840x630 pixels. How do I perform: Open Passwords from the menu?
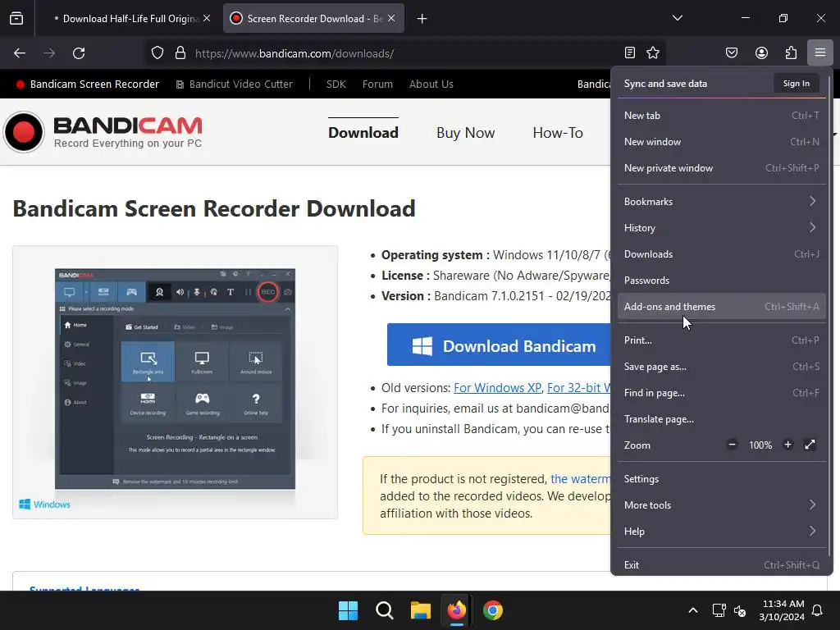point(722,281)
